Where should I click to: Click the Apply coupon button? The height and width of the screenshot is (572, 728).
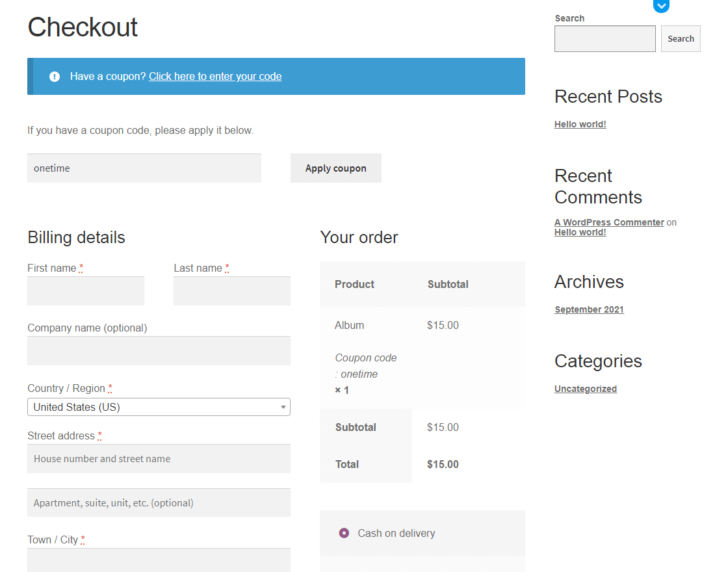point(335,168)
